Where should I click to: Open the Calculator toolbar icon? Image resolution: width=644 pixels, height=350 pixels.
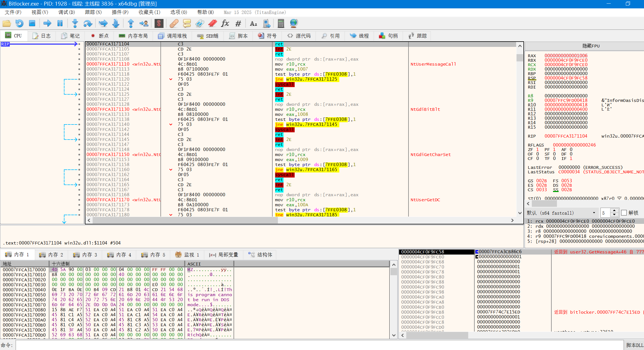pos(281,23)
